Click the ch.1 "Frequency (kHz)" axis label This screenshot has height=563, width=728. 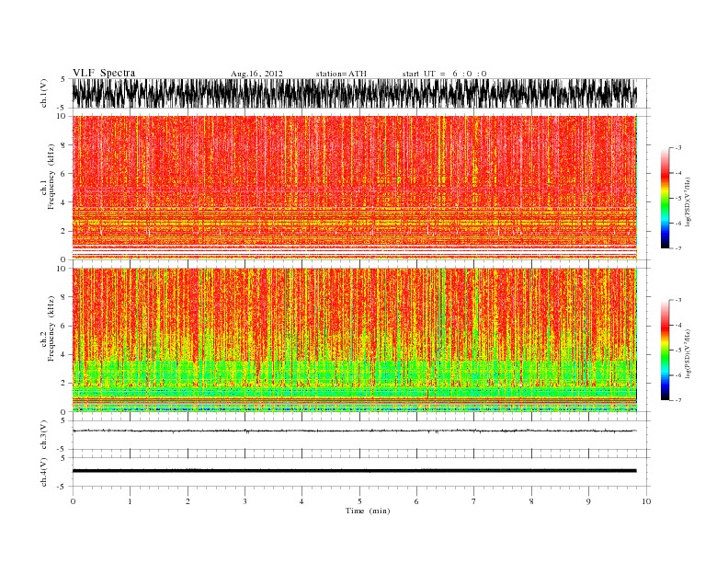click(51, 177)
